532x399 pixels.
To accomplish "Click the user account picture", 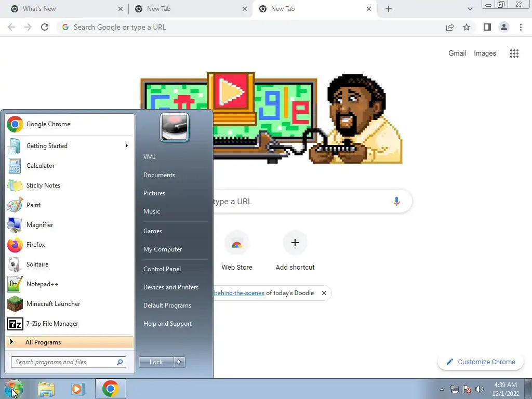I will click(175, 127).
